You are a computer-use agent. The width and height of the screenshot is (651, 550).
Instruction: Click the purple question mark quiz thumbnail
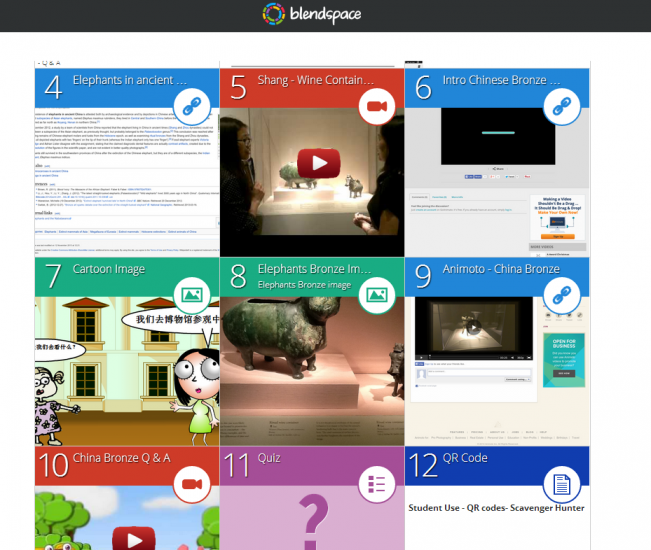312,518
